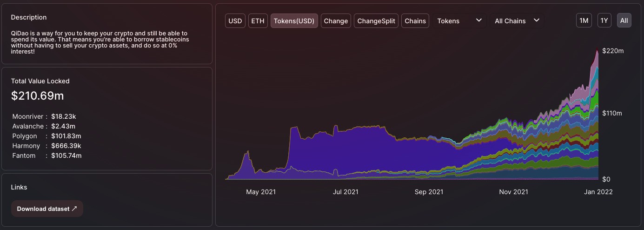The width and height of the screenshot is (644, 230).
Task: Open the ChangeSplit chart view
Action: (376, 21)
